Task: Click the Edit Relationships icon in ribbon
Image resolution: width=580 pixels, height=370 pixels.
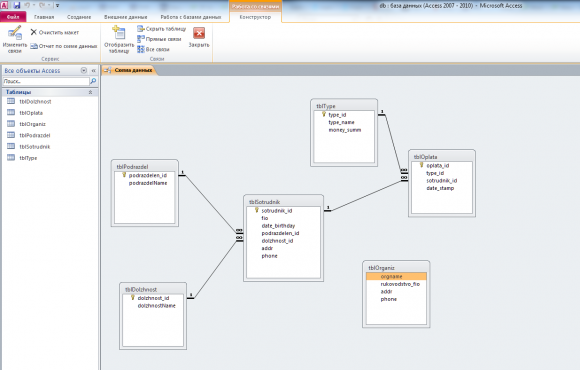Action: coord(14,33)
